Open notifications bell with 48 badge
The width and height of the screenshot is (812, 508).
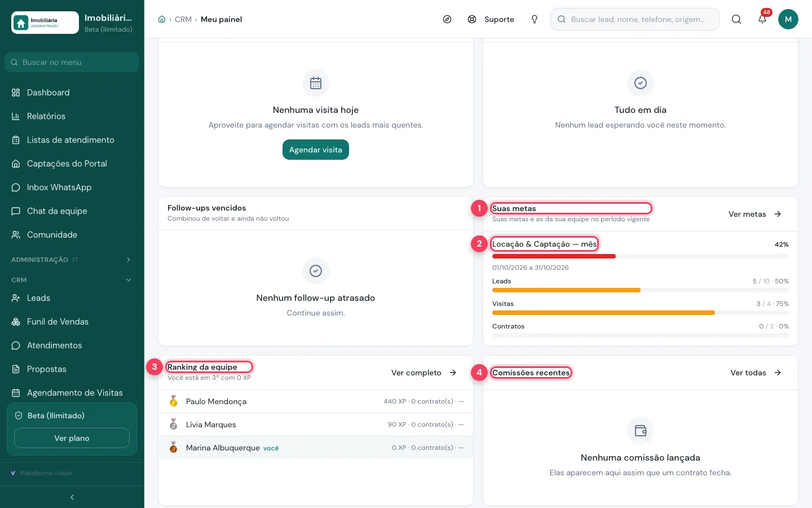(762, 19)
